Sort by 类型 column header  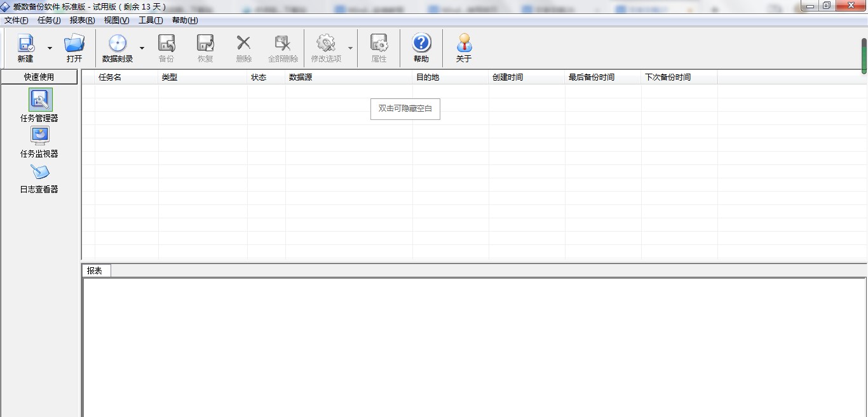point(203,77)
